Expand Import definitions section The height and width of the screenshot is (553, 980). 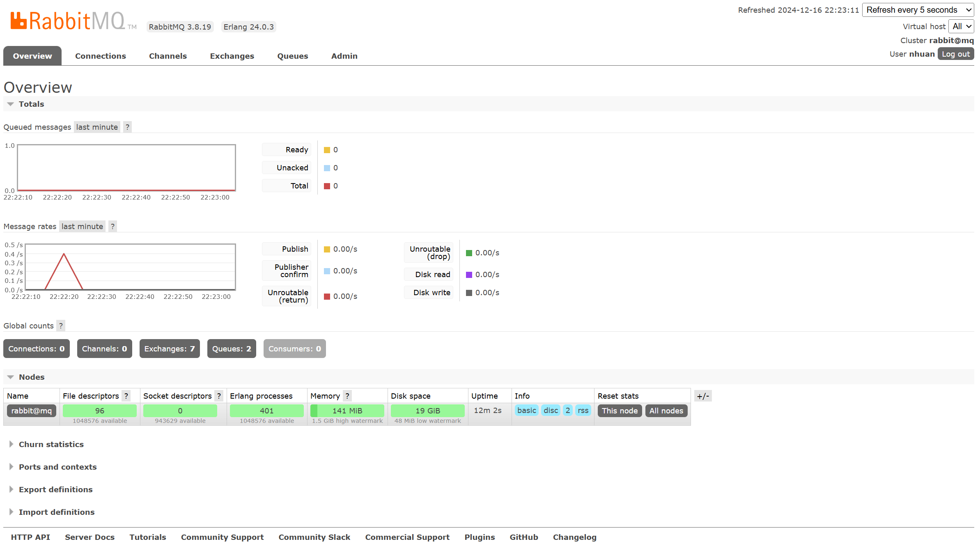tap(52, 512)
